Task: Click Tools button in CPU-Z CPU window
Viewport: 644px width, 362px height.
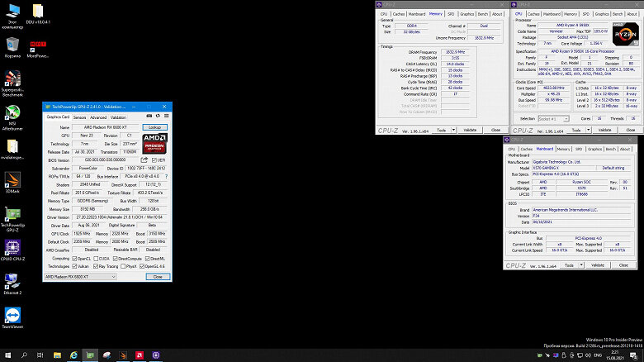Action: click(x=576, y=130)
